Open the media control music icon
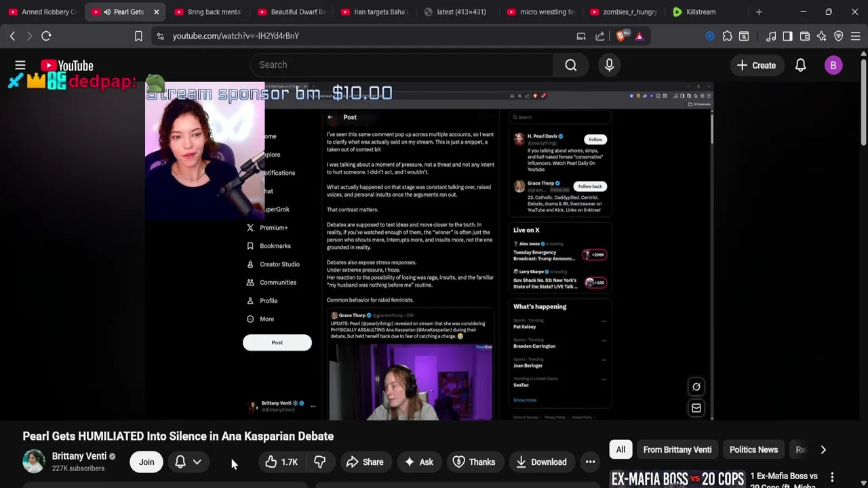 (x=771, y=36)
